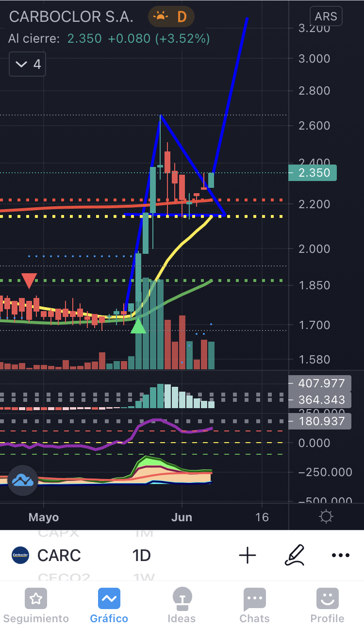Open the CARC symbol search
This screenshot has height=628, width=364.
(59, 555)
